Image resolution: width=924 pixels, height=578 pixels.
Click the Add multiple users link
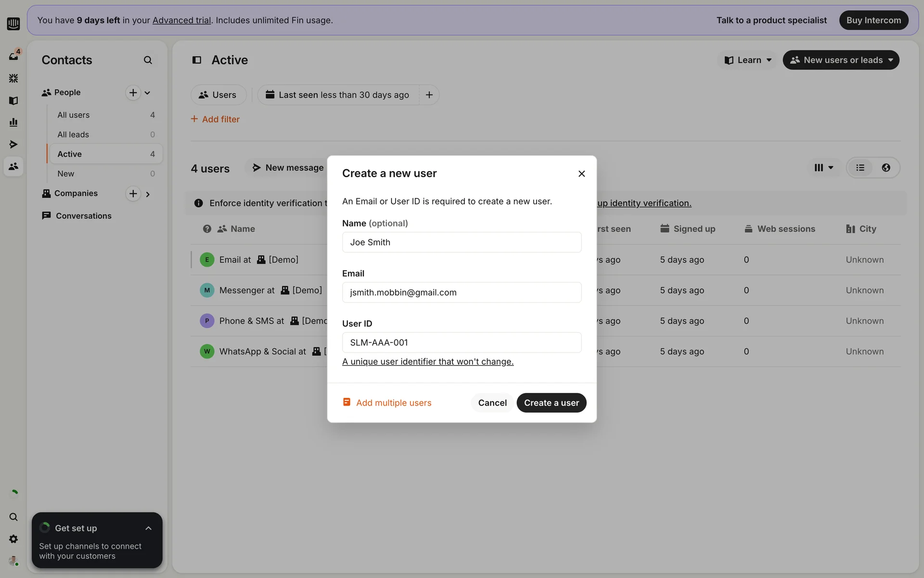tap(393, 403)
